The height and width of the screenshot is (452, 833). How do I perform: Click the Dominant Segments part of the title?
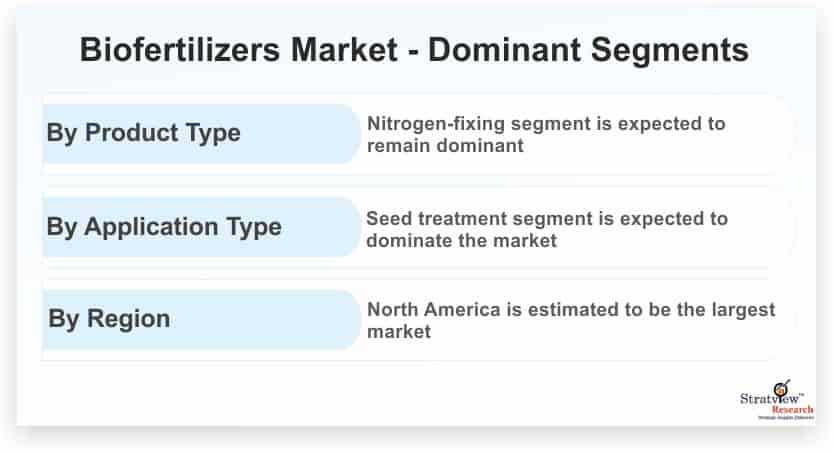pos(589,50)
